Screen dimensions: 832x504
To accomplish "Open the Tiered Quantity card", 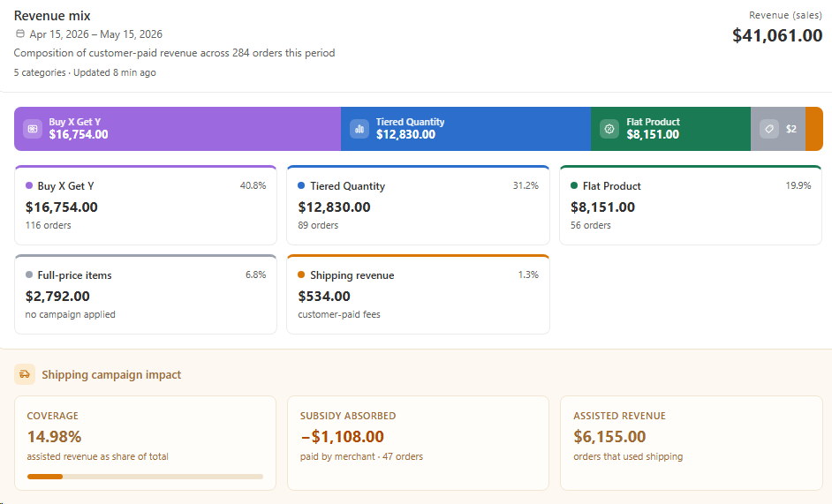I will (x=418, y=206).
